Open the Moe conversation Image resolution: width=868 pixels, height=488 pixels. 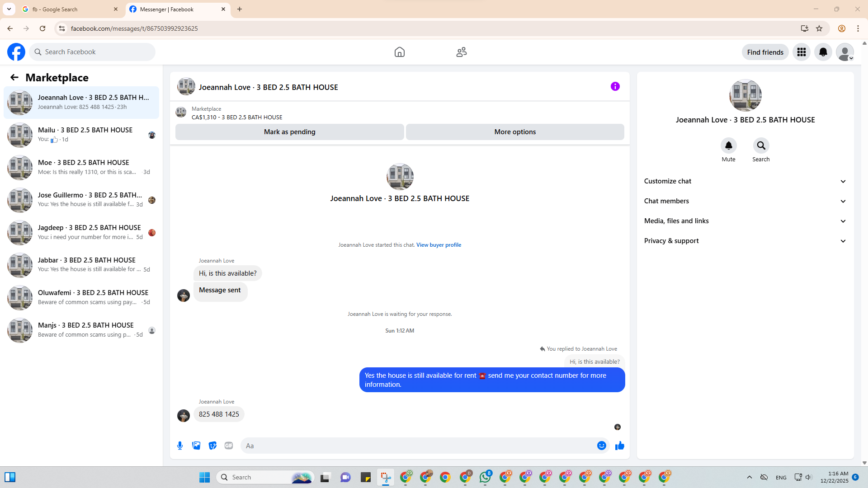pos(81,168)
